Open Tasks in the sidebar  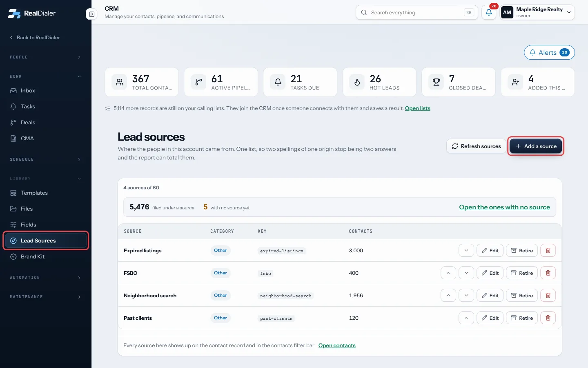(45, 107)
